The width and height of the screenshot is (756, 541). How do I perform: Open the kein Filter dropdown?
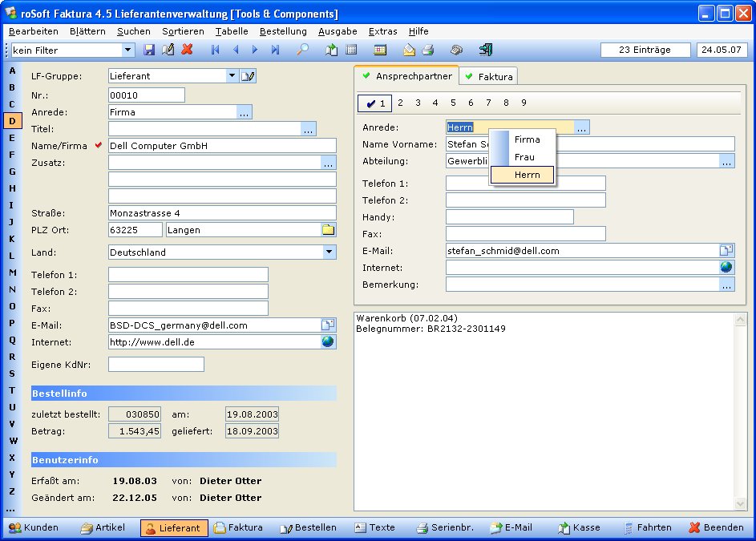pos(128,50)
